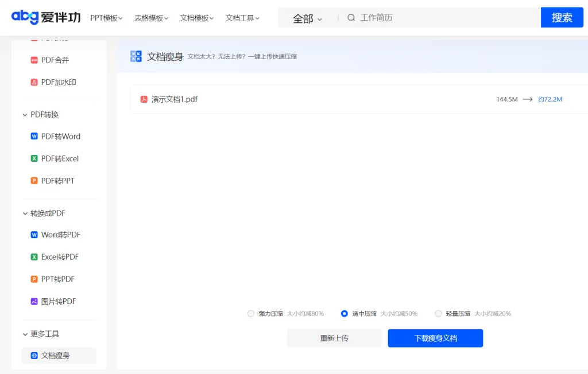
Task: Open the 文档工具 menu
Action: 242,18
